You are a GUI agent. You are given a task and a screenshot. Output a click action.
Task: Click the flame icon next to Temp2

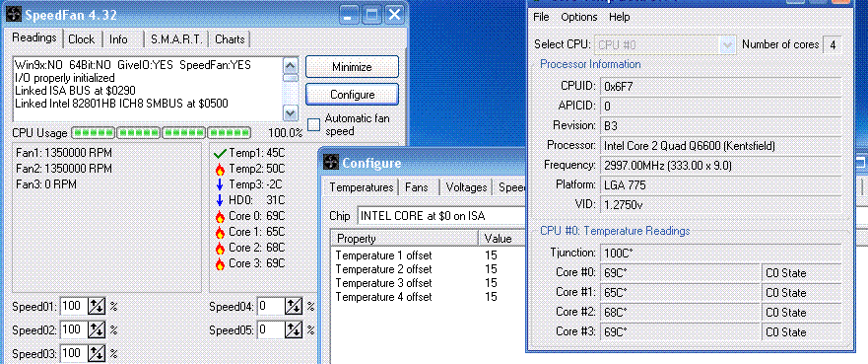(x=220, y=169)
